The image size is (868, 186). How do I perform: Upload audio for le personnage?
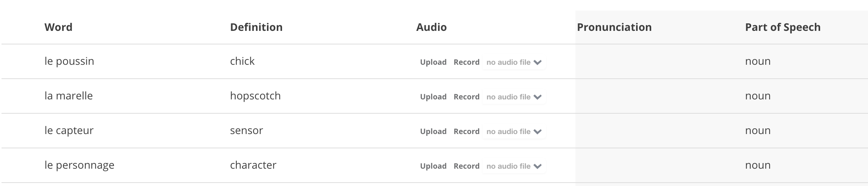click(x=433, y=166)
